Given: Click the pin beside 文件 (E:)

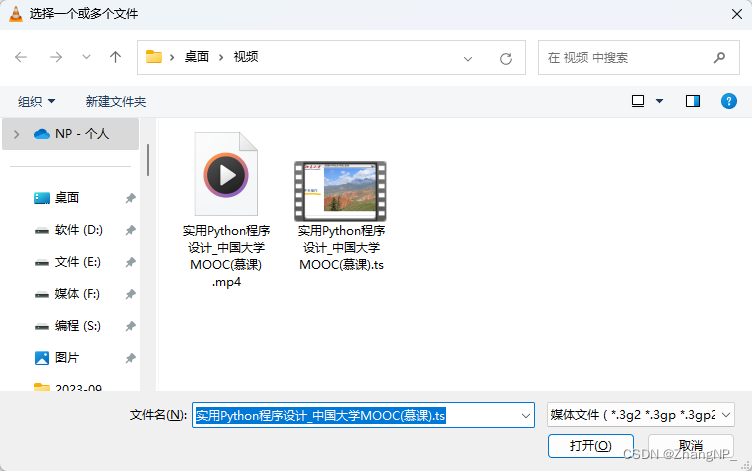Looking at the screenshot, I should [x=130, y=262].
